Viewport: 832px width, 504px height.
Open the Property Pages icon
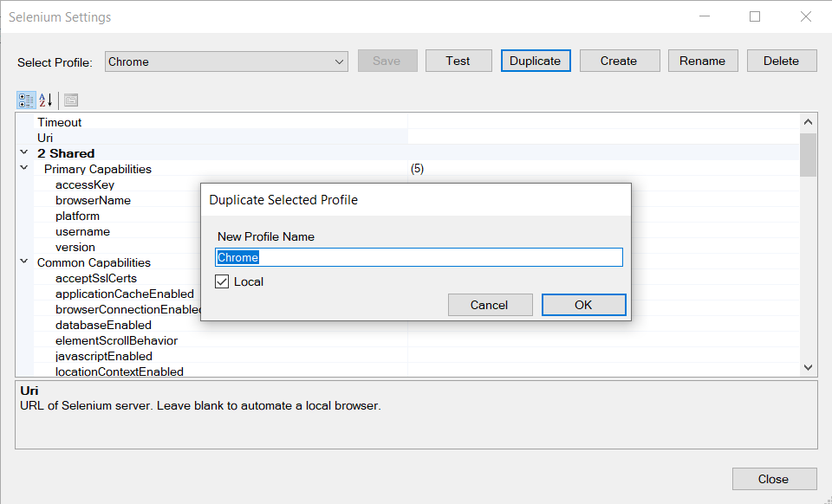pyautogui.click(x=71, y=100)
